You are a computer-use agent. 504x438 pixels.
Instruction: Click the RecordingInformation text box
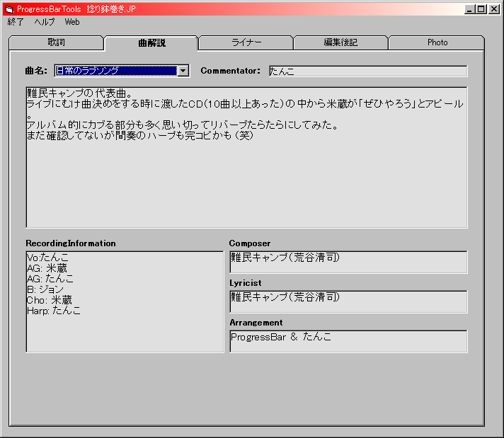point(125,301)
